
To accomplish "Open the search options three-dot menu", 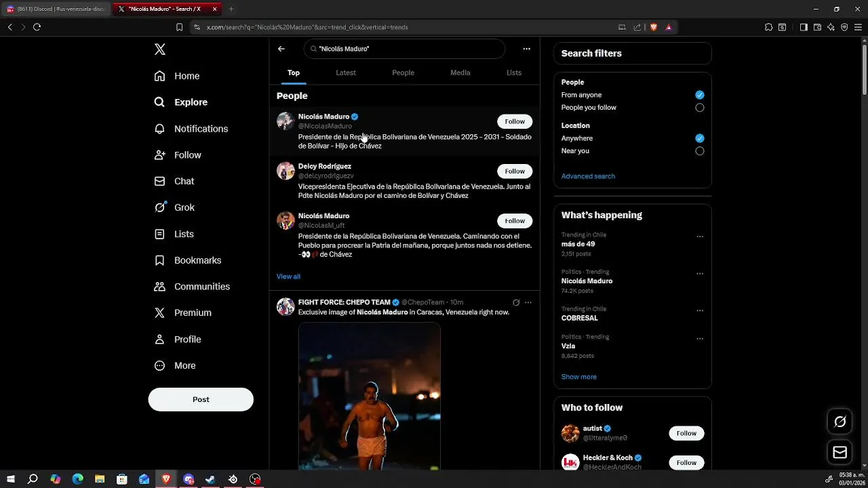I will pos(526,49).
